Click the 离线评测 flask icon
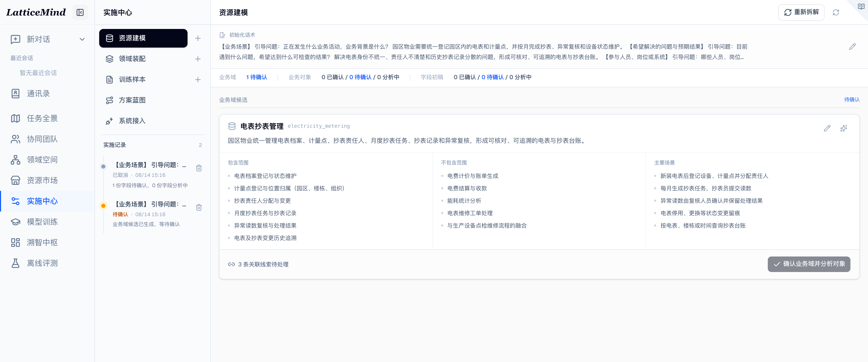The width and height of the screenshot is (868, 362). (x=16, y=263)
